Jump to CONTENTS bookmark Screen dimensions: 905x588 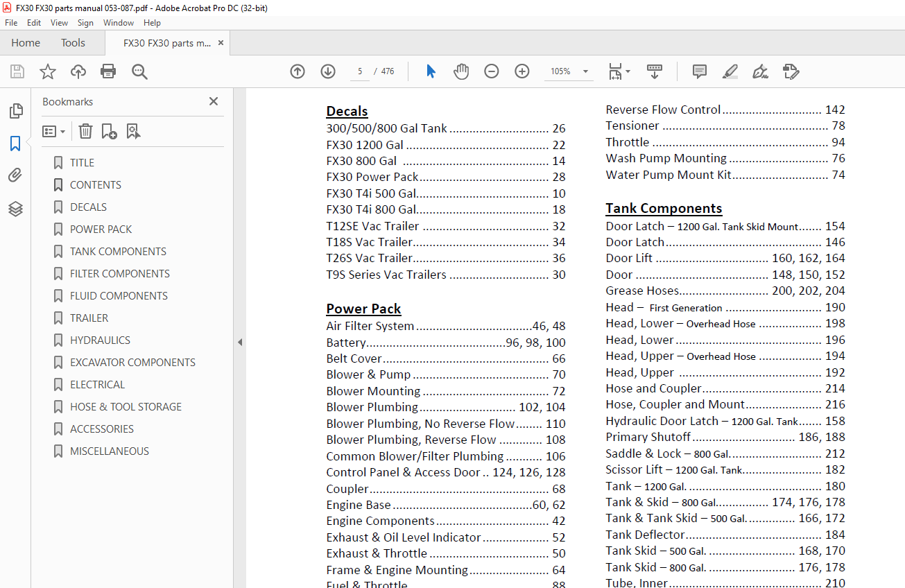pyautogui.click(x=96, y=185)
